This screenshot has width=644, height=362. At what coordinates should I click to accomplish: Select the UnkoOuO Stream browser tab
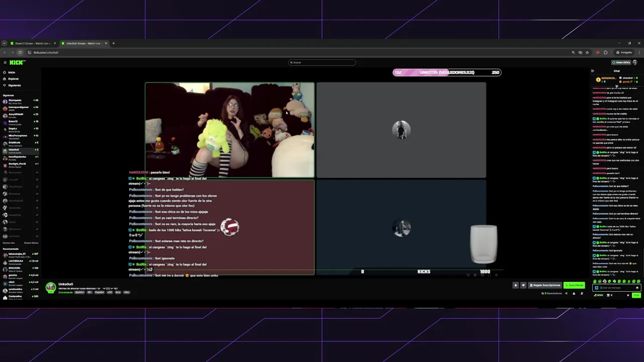[x=83, y=43]
